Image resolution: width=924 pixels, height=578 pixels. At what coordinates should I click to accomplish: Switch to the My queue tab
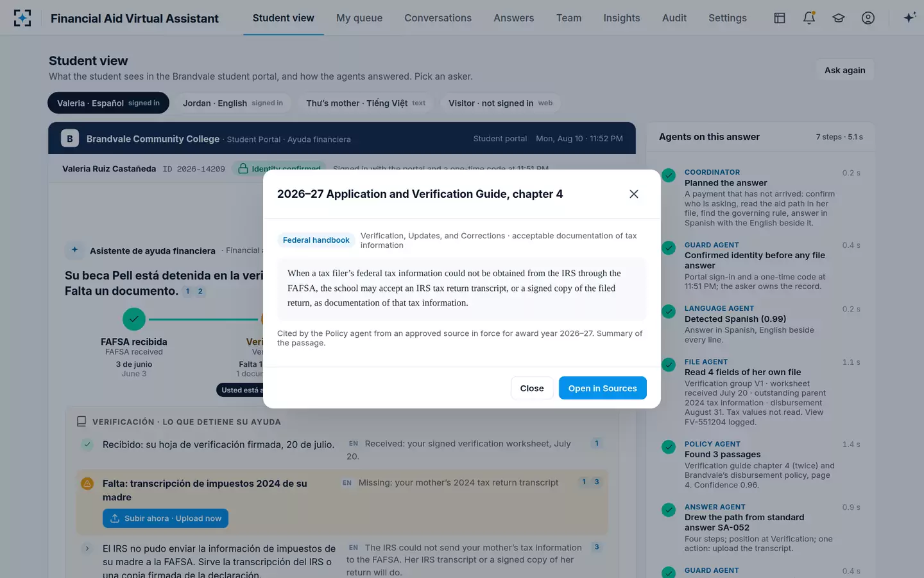359,18
